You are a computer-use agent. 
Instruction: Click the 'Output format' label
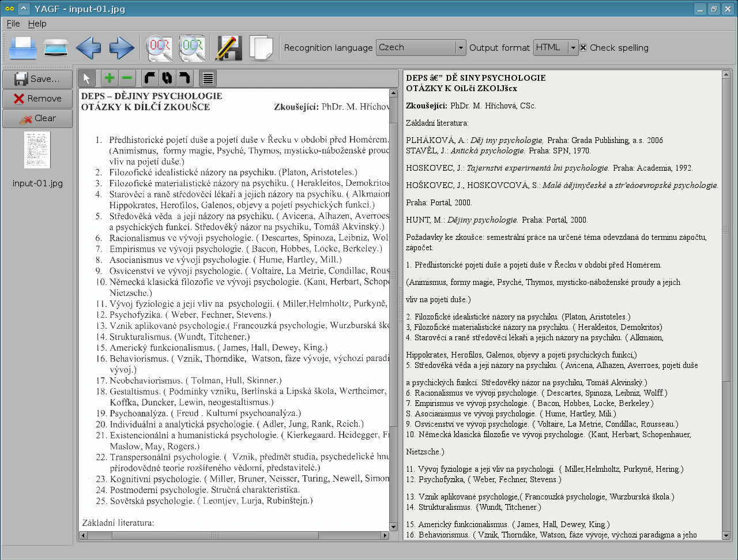[x=499, y=48]
